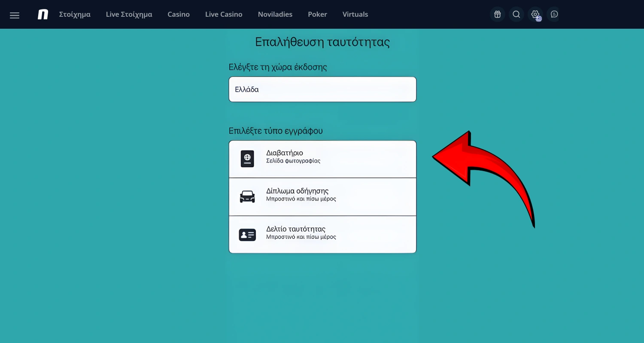
Task: Click the search magnifier icon
Action: pos(516,15)
